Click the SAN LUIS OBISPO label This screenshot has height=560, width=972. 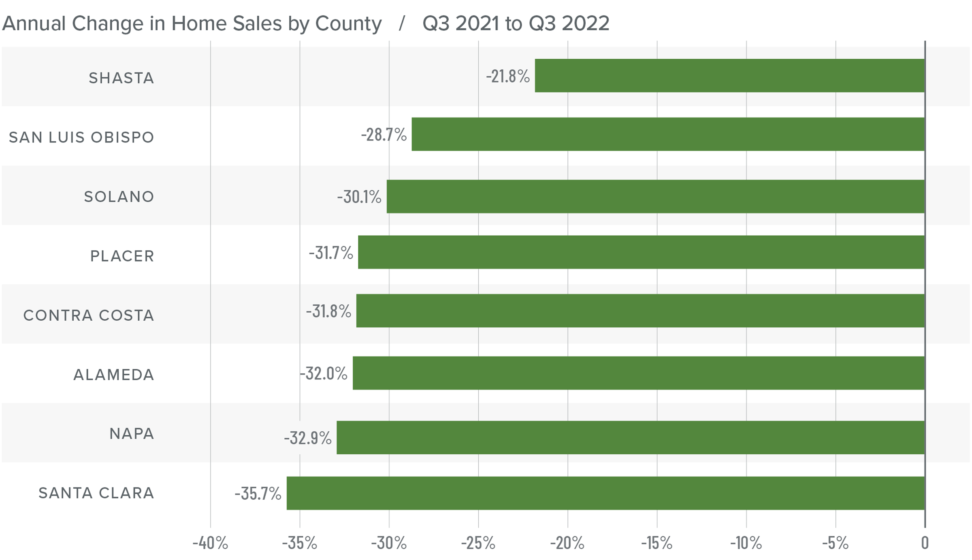click(81, 138)
